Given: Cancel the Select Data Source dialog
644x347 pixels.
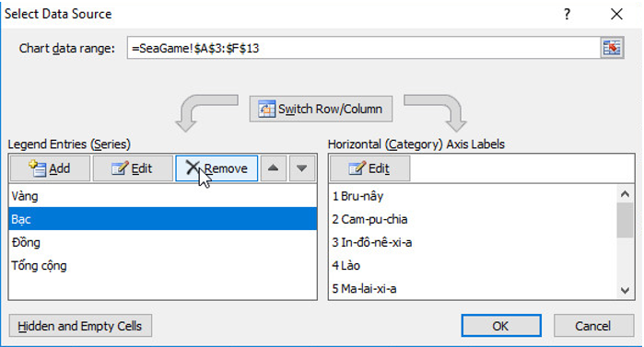Looking at the screenshot, I should point(593,326).
